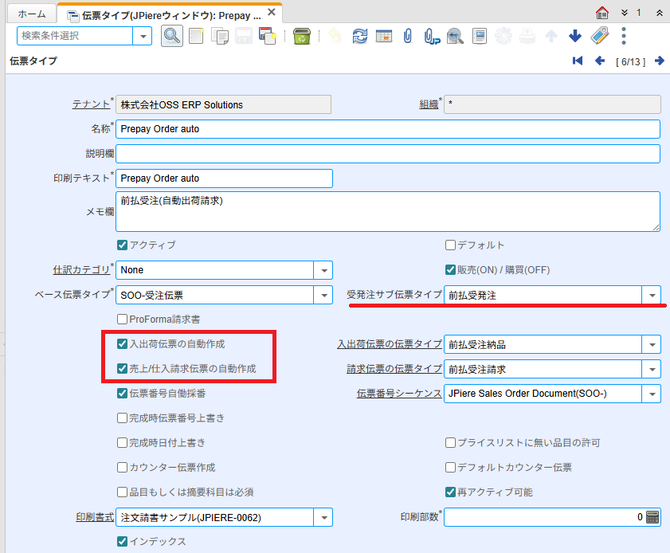Enable 完成時伝票番号上書き checkbox

(x=122, y=418)
